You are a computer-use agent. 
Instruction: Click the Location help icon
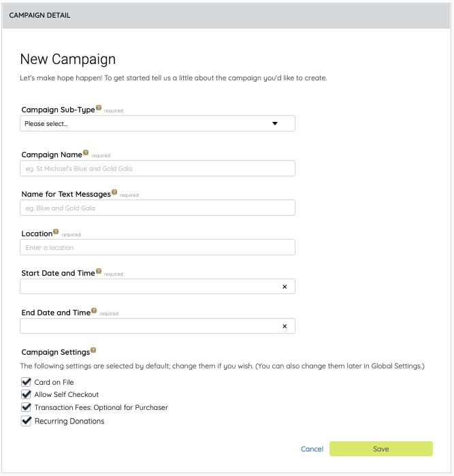pyautogui.click(x=56, y=232)
